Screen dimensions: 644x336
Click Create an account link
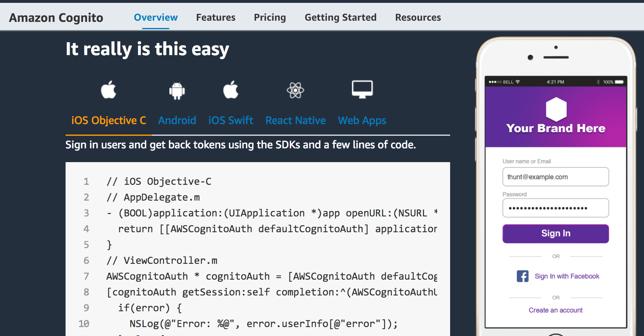coord(556,310)
